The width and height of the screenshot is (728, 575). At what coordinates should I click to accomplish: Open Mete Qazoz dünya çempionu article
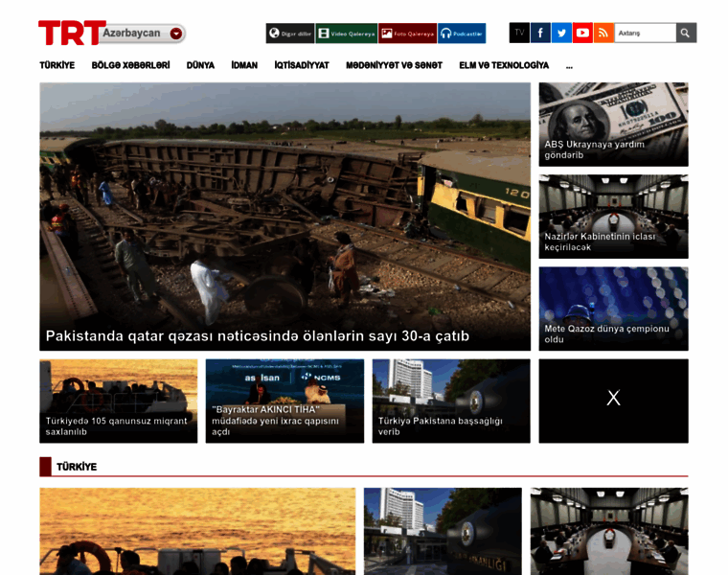[x=613, y=309]
